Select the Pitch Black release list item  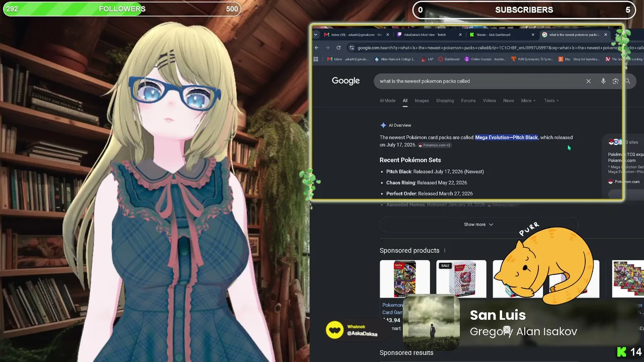click(435, 171)
